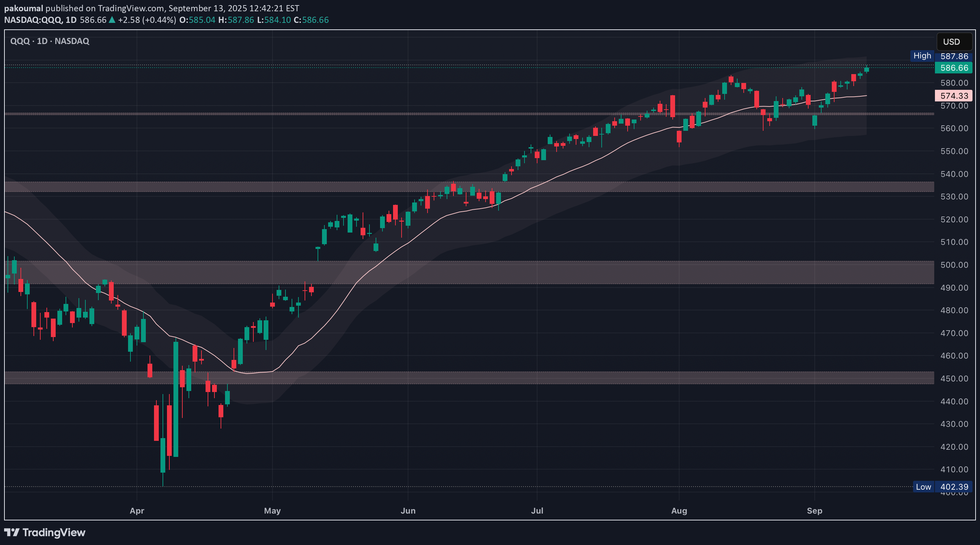Click the 410.00 price axis label
The image size is (980, 545).
coord(954,469)
